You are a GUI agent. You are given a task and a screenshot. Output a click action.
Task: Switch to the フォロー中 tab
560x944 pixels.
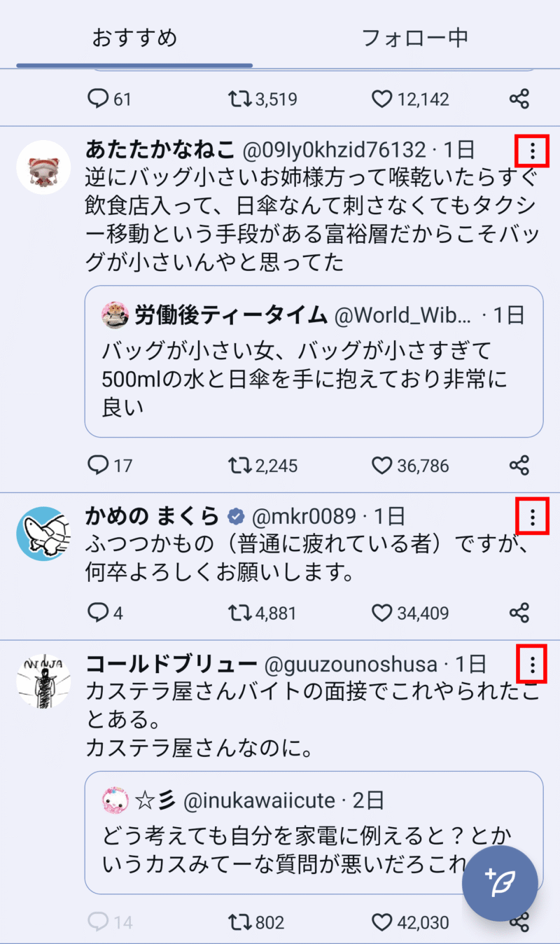pyautogui.click(x=414, y=38)
